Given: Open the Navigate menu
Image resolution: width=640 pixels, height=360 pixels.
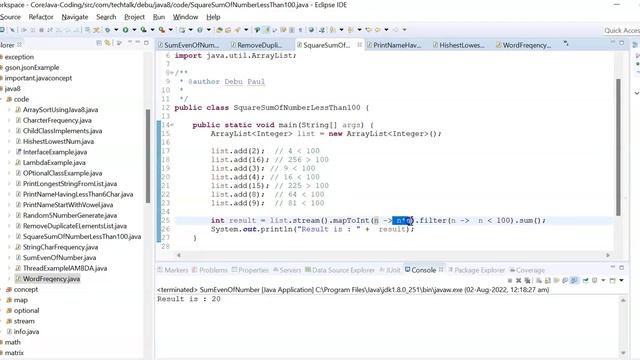Looking at the screenshot, I should (75, 17).
